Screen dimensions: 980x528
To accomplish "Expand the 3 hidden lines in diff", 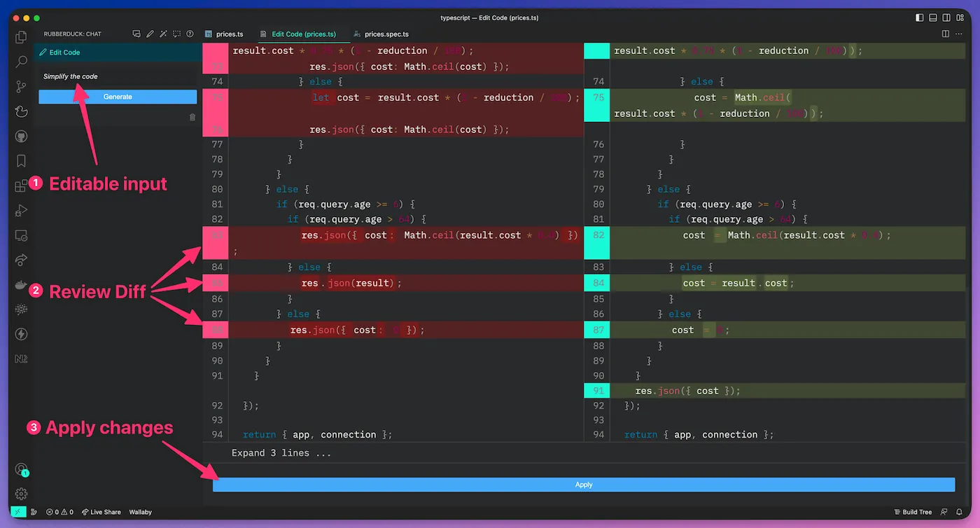I will (281, 453).
